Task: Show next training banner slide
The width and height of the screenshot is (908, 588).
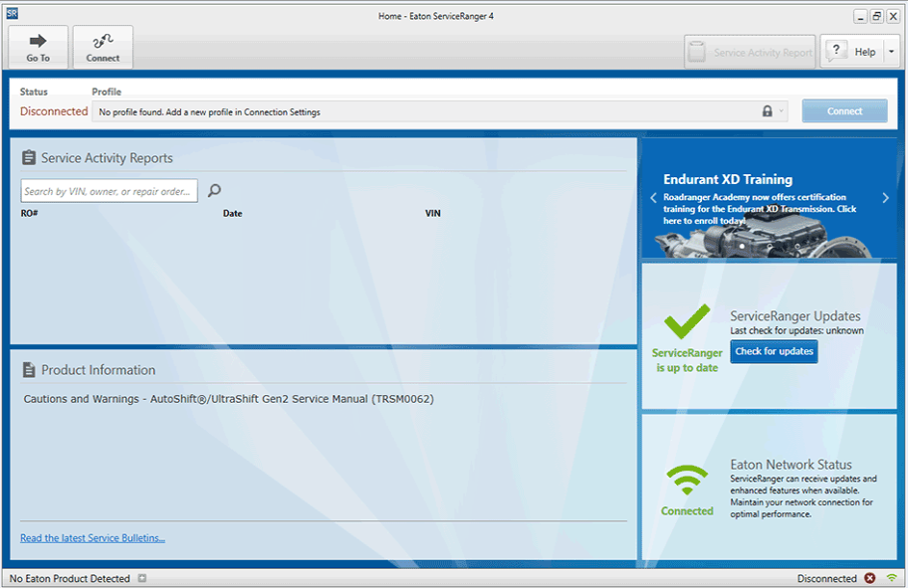Action: 885,198
